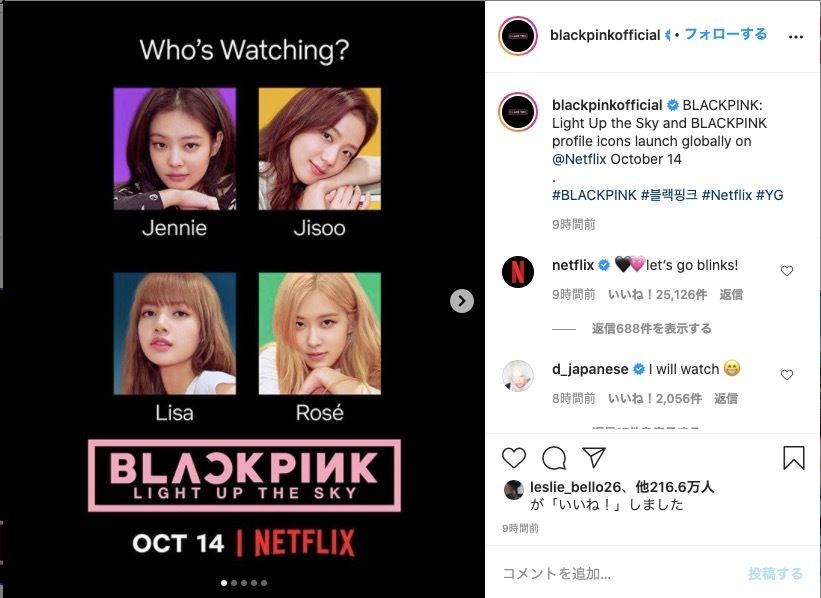821x598 pixels.
Task: Open the #BLACKPINK hashtag link
Action: point(594,195)
